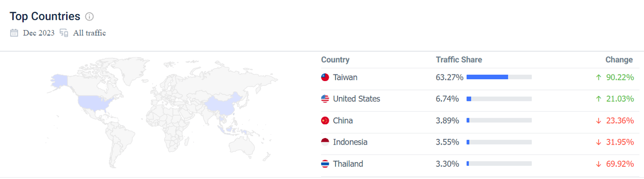The width and height of the screenshot is (644, 179).
Task: Click the Traffic Share column header
Action: point(459,60)
